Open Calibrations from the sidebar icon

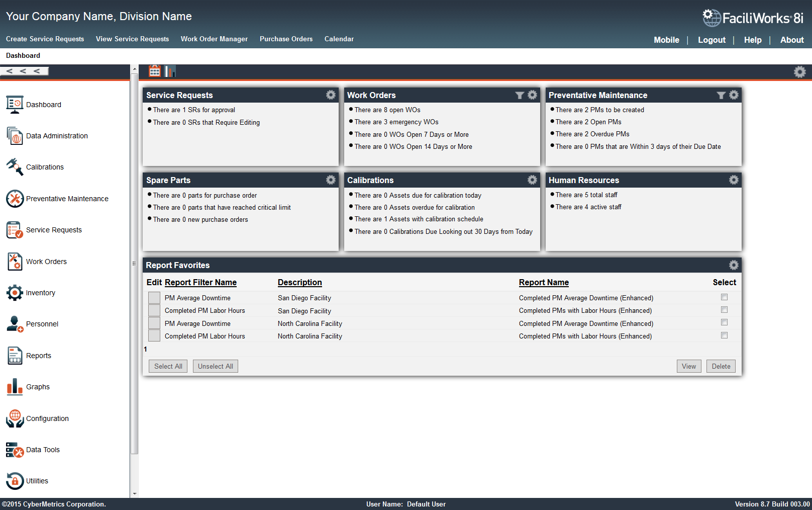coord(15,167)
